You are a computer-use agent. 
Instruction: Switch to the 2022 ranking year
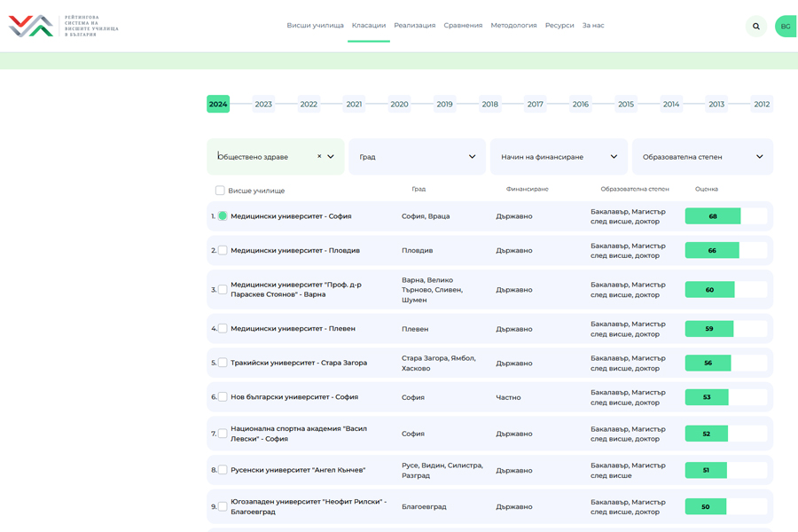(309, 104)
